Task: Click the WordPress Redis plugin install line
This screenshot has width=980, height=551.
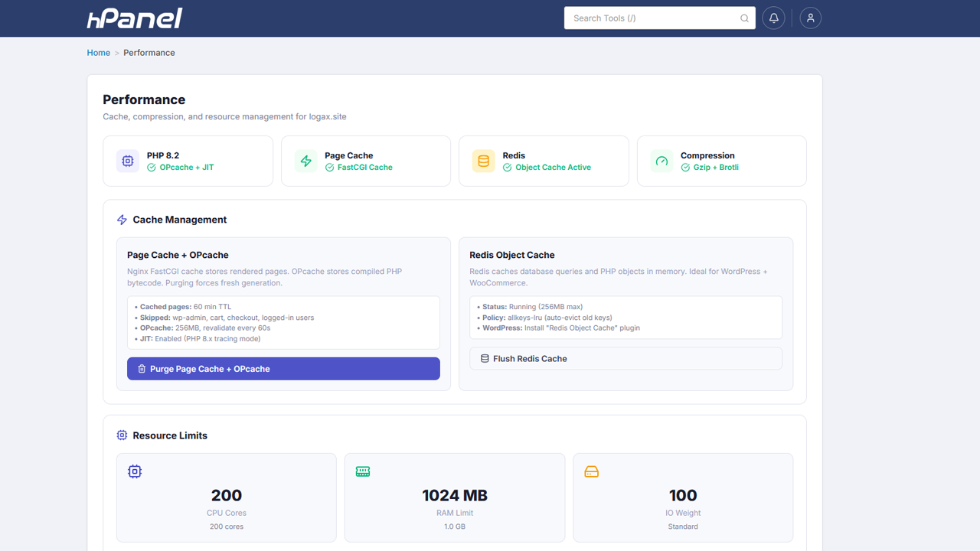Action: [558, 328]
